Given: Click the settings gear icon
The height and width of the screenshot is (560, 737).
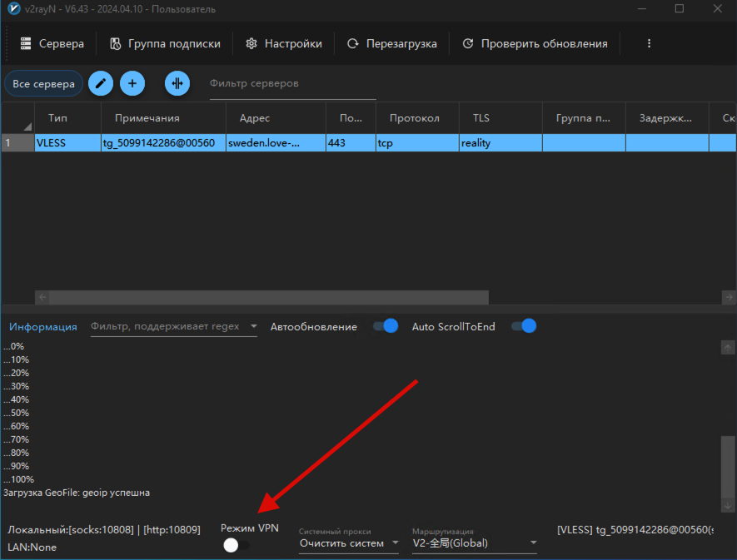Looking at the screenshot, I should coord(251,44).
